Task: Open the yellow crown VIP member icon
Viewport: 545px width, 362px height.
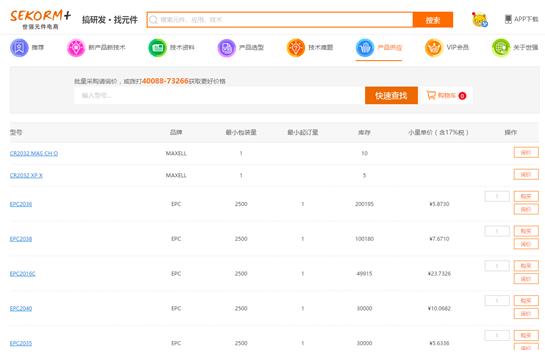Action: (x=434, y=48)
